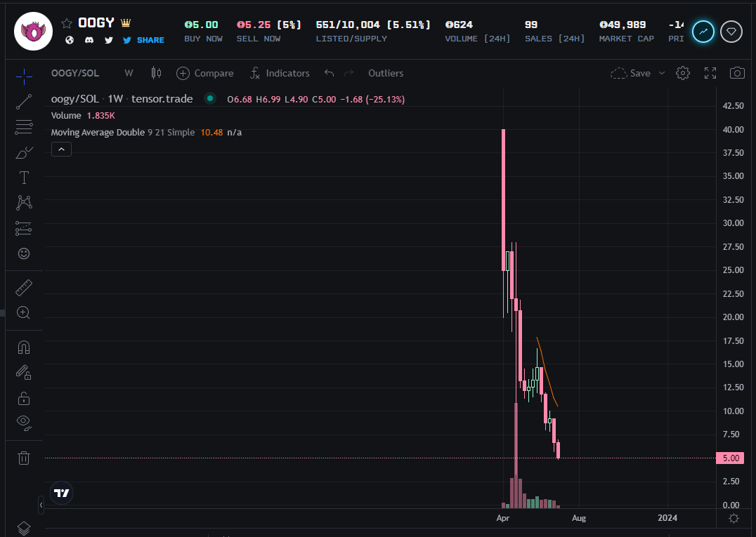Open the candlestick chart style menu
The width and height of the screenshot is (756, 537).
click(x=156, y=73)
